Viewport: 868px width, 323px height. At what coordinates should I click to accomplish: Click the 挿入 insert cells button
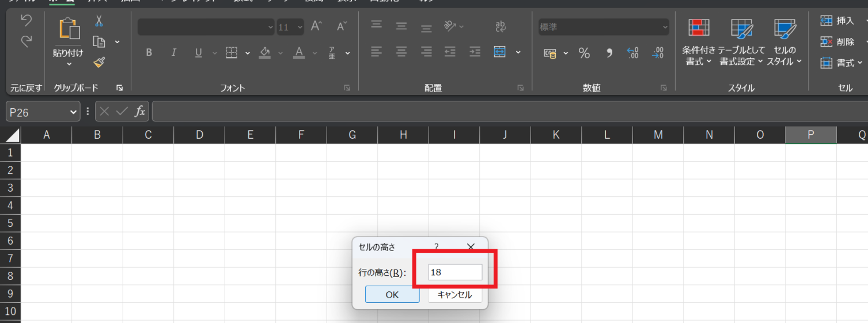[x=838, y=21]
